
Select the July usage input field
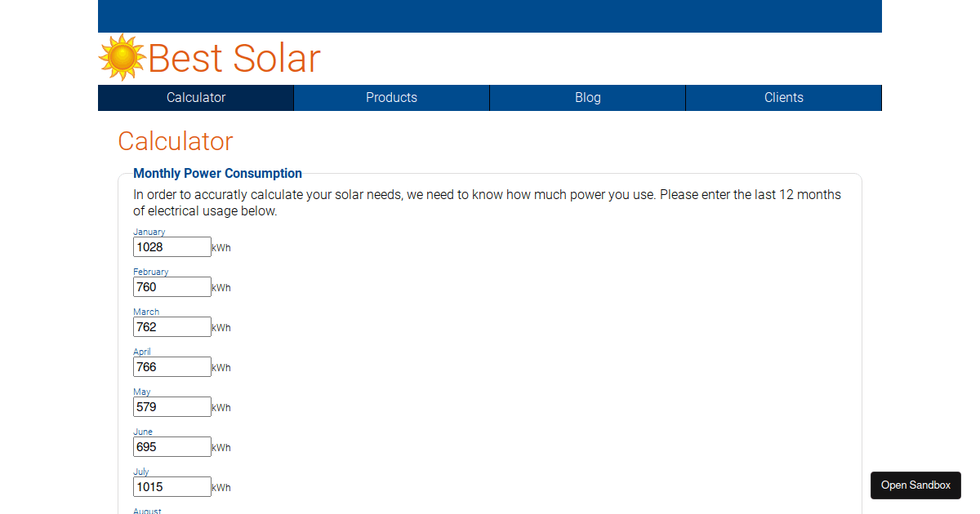tap(171, 486)
